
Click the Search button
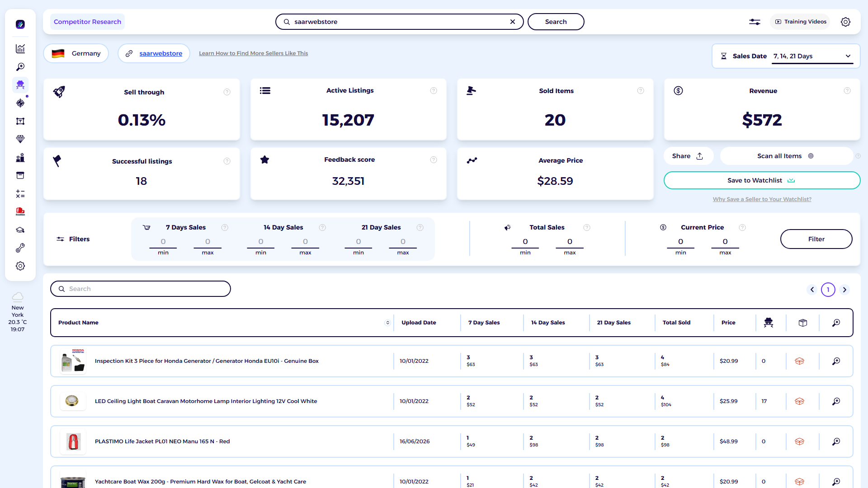point(556,22)
